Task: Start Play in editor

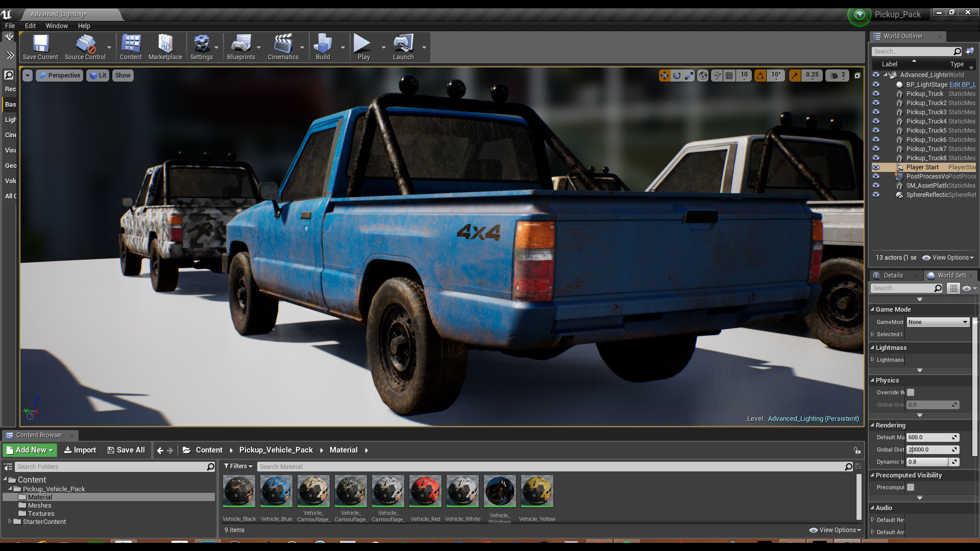Action: pyautogui.click(x=363, y=47)
